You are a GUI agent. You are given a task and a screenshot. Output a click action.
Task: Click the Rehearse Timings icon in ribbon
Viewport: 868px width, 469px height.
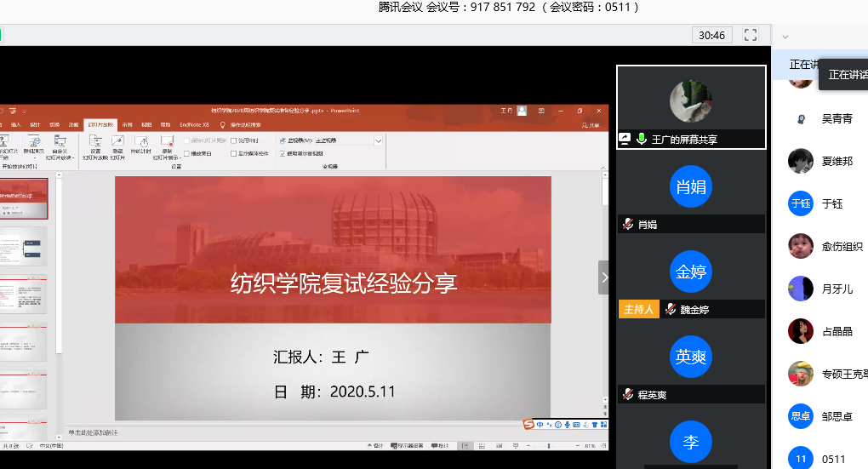pos(141,141)
